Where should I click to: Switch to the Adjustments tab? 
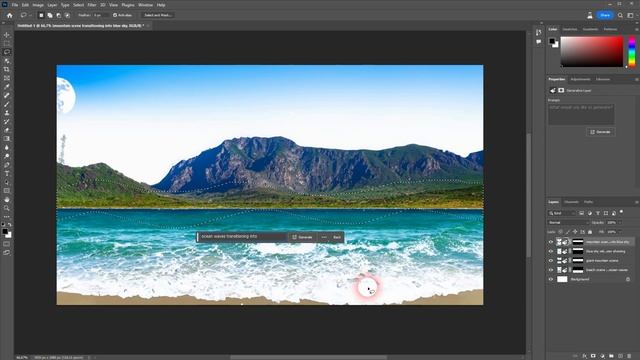tap(580, 79)
